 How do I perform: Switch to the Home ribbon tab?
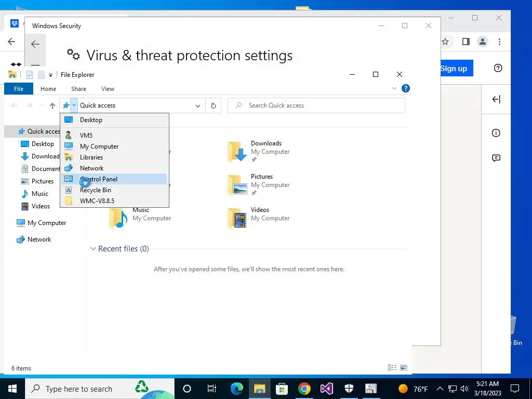[x=48, y=89]
